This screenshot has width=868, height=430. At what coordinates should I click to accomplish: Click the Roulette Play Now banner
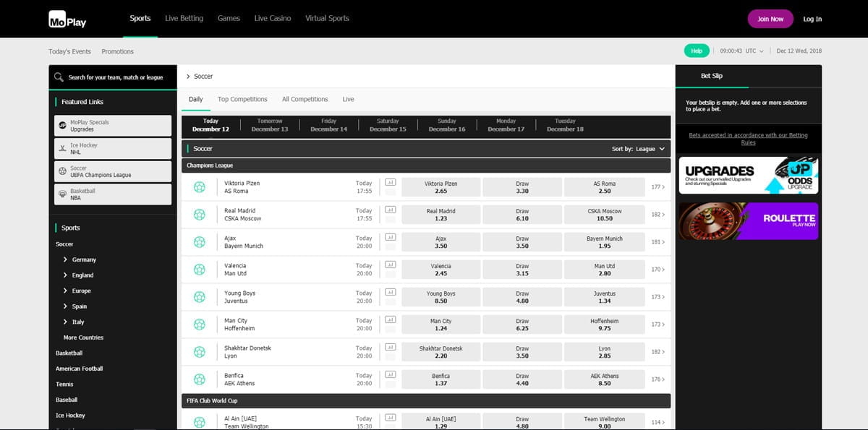(748, 221)
